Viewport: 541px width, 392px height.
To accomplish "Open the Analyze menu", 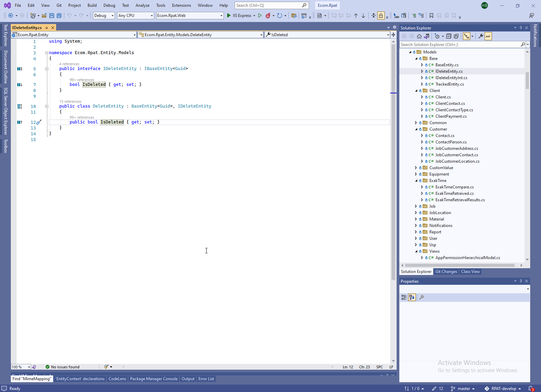I will pyautogui.click(x=142, y=5).
